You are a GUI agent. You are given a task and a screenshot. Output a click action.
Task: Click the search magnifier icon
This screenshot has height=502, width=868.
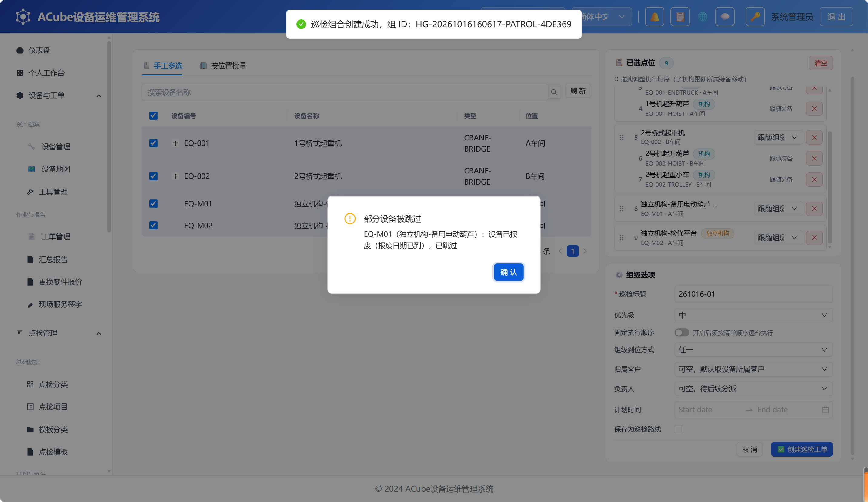point(554,92)
